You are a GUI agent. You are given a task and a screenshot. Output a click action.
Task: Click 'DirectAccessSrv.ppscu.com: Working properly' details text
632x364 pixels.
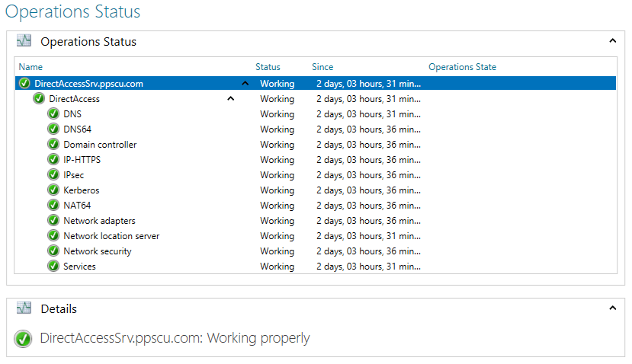[175, 338]
